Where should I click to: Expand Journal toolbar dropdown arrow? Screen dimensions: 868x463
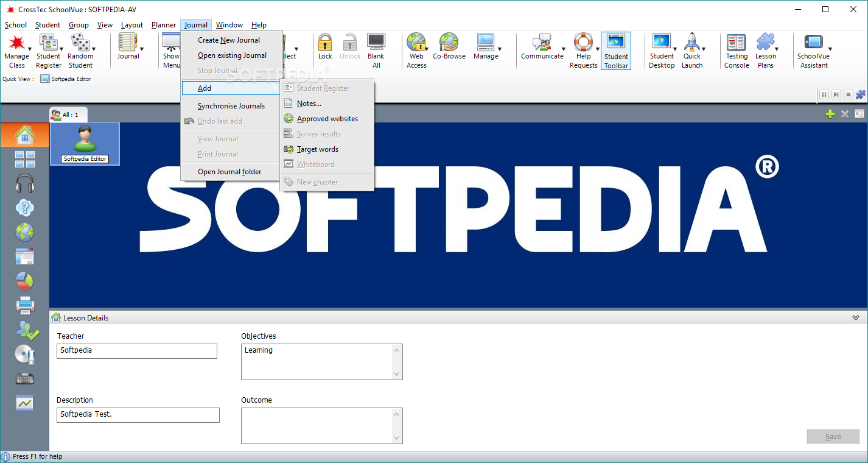click(x=142, y=49)
